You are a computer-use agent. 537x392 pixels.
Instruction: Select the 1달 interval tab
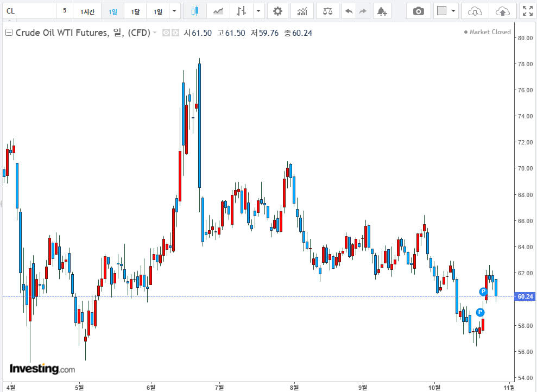coord(135,11)
